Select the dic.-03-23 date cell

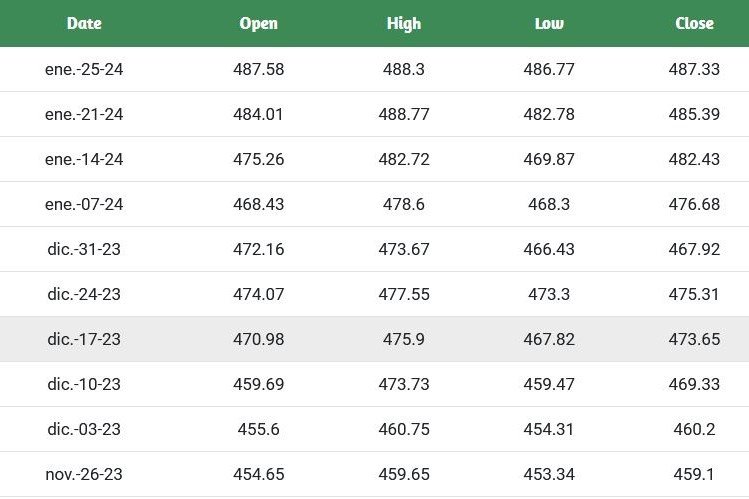pos(84,429)
